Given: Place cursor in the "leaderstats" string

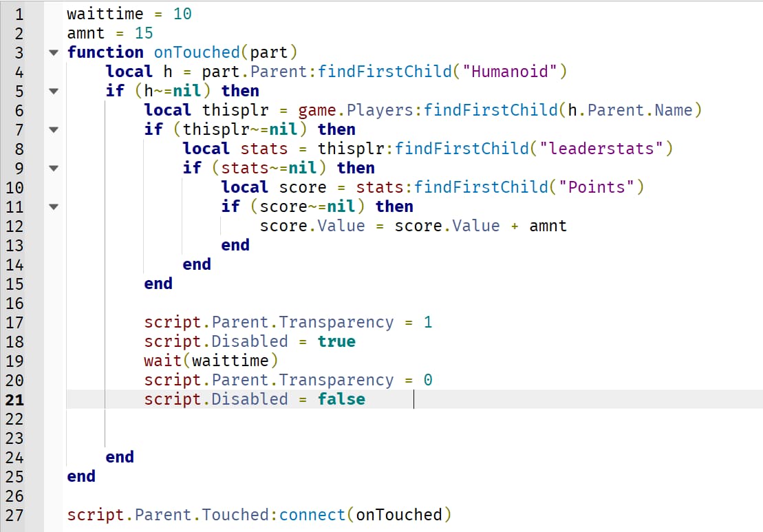Looking at the screenshot, I should (x=601, y=149).
